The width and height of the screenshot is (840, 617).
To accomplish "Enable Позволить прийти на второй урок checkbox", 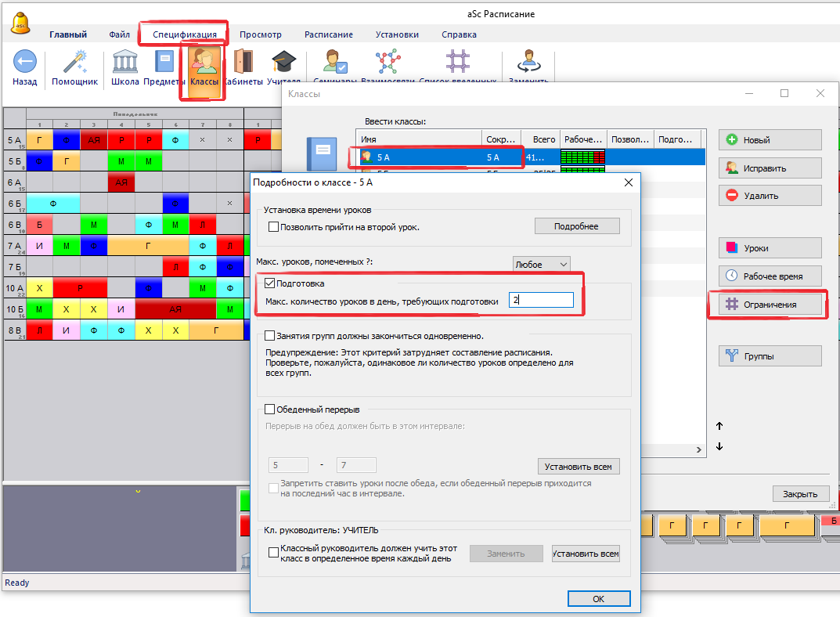I will click(274, 227).
